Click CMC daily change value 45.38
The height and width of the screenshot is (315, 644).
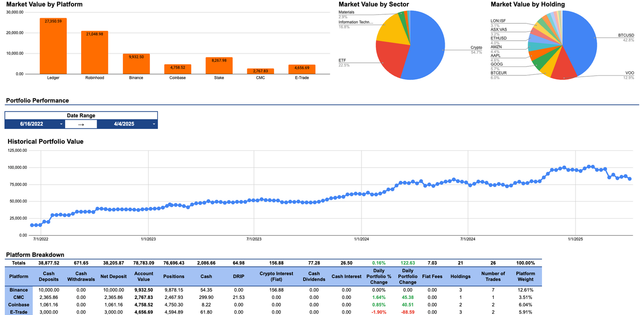[x=408, y=297]
